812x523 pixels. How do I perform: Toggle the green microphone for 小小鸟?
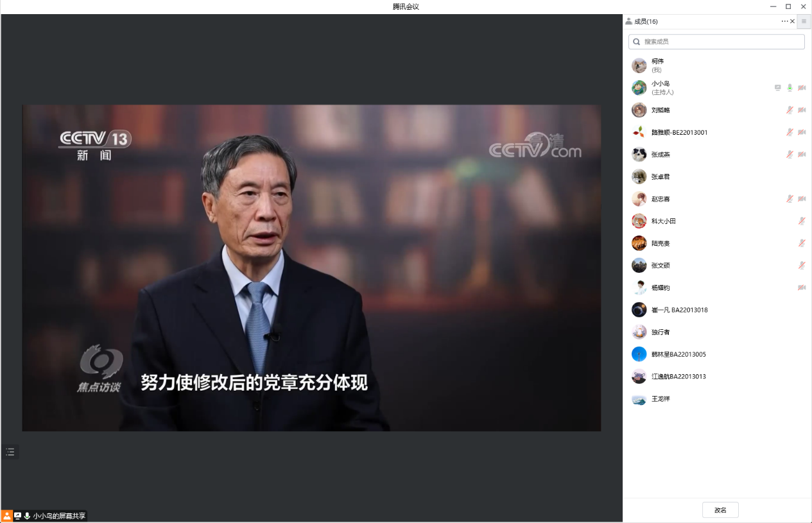(x=790, y=88)
